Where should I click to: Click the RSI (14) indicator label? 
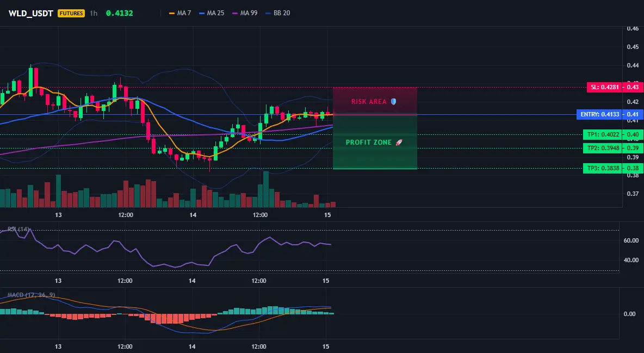pyautogui.click(x=18, y=229)
